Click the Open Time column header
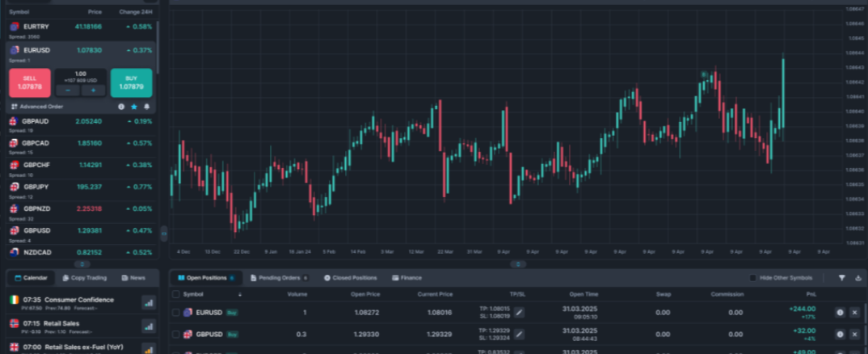Screen dimensions: 868x354 pyautogui.click(x=584, y=294)
